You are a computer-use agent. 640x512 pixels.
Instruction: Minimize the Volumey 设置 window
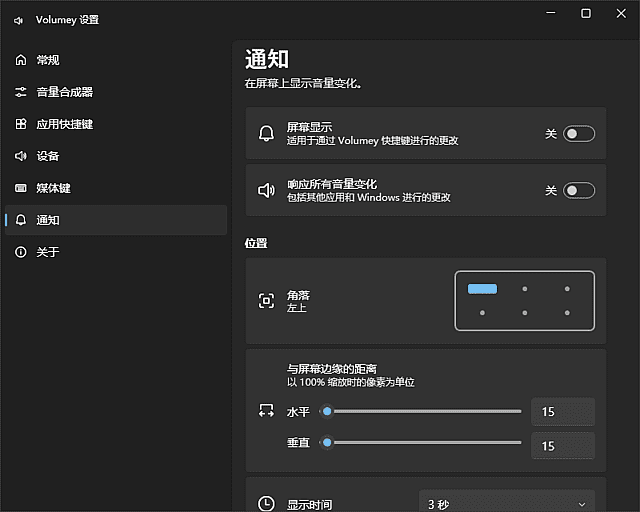[551, 13]
